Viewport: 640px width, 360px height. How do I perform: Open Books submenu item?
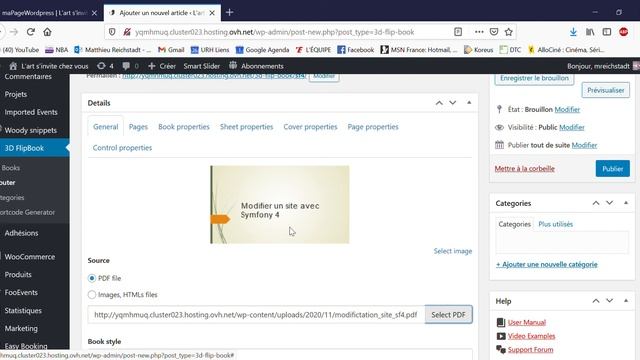click(x=11, y=168)
